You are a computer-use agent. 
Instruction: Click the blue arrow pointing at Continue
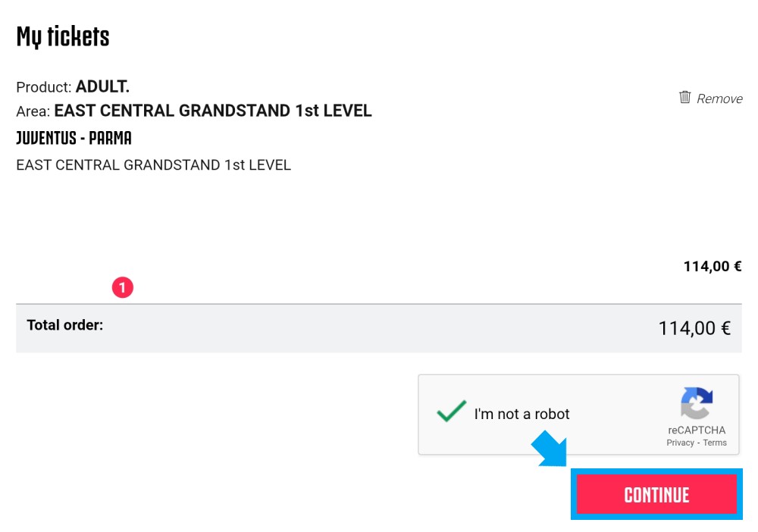pyautogui.click(x=550, y=449)
